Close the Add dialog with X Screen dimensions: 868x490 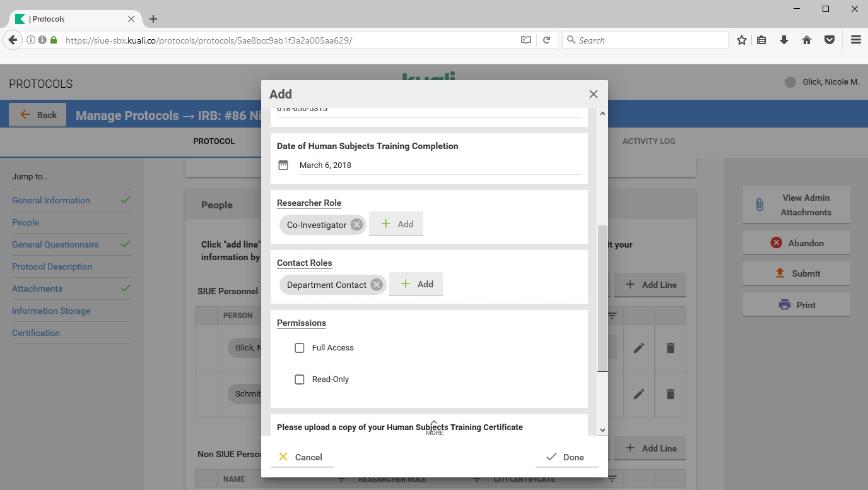pos(593,94)
